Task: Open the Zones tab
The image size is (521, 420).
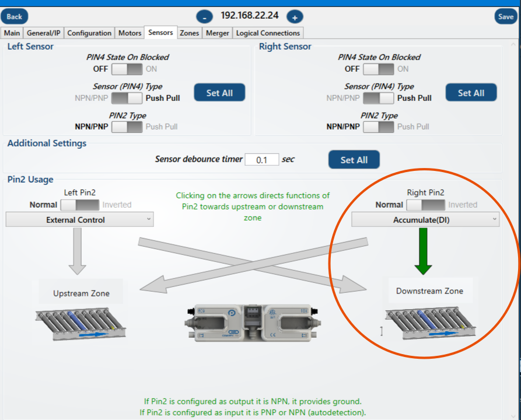Action: (190, 33)
